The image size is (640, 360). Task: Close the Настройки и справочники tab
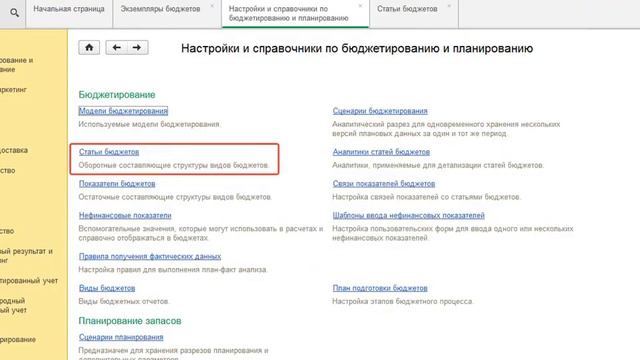(x=360, y=6)
